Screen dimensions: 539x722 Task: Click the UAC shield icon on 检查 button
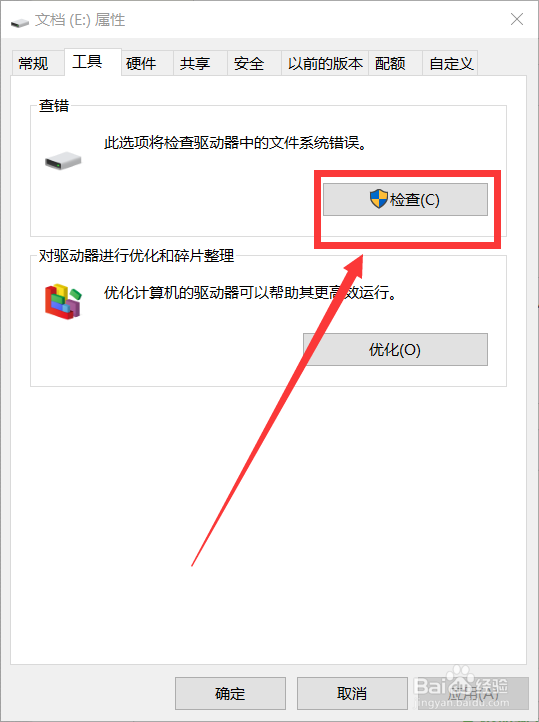pyautogui.click(x=379, y=199)
